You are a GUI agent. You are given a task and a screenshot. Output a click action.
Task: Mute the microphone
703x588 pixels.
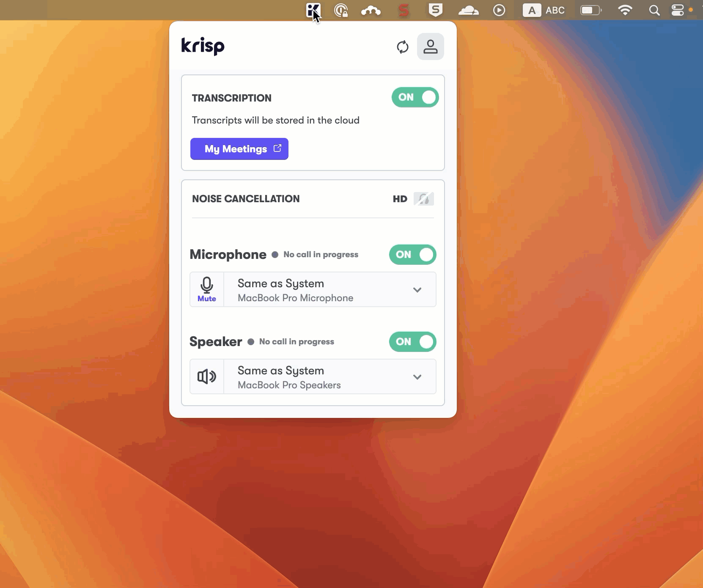207,289
